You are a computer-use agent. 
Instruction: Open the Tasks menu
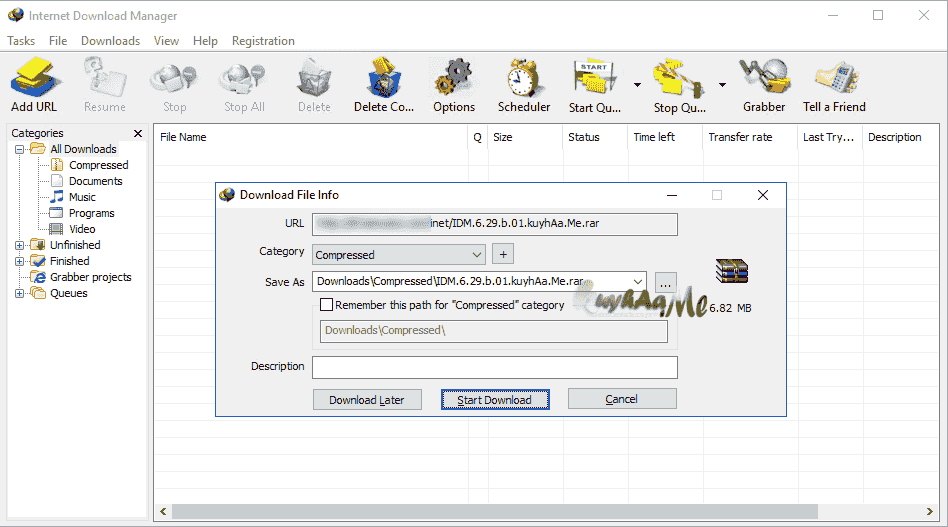[21, 40]
